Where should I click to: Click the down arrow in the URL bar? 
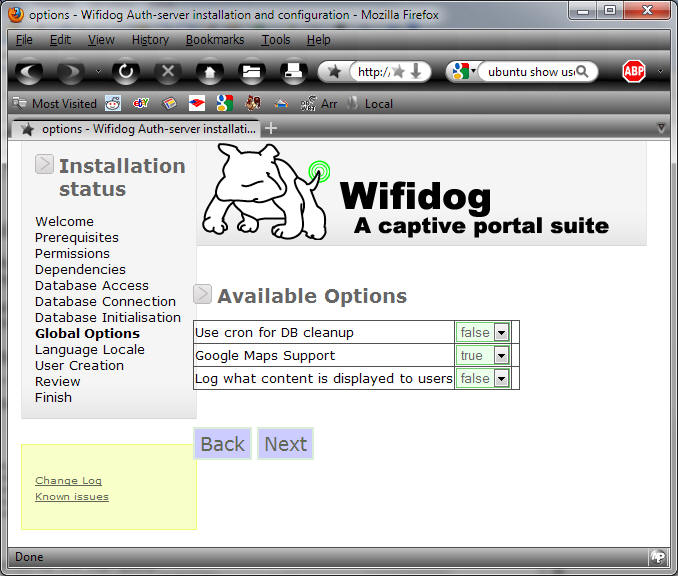pos(416,72)
